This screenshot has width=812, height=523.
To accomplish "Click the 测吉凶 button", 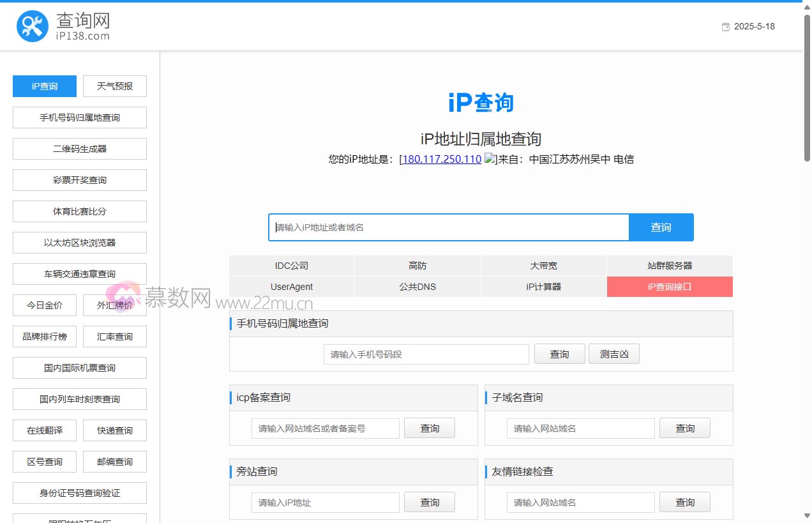I will (613, 354).
